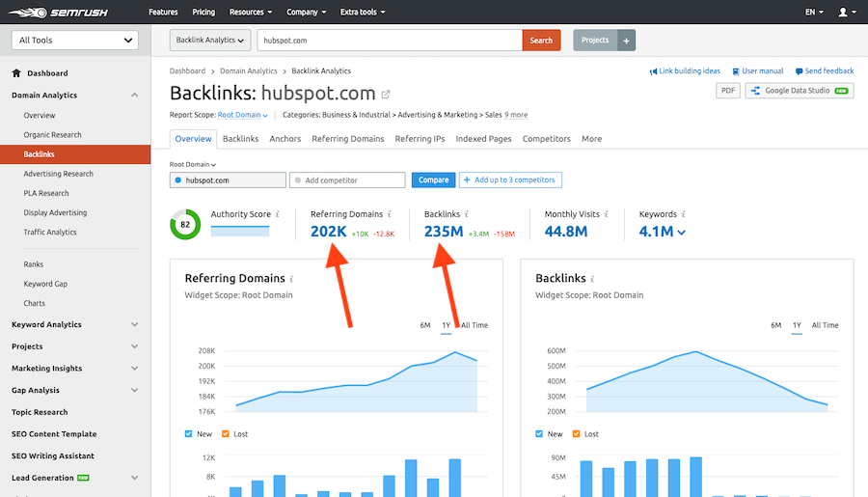This screenshot has width=868, height=497.
Task: Open Report Scope Root Domain dropdown
Action: [242, 115]
